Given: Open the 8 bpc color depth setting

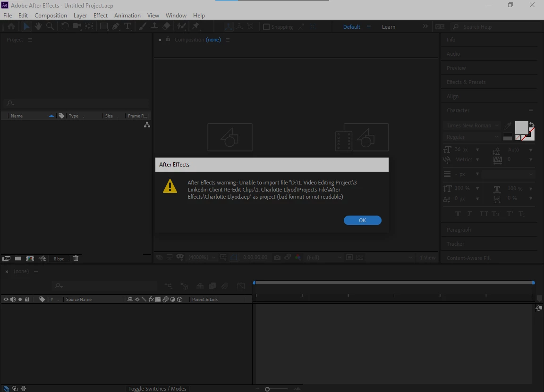Looking at the screenshot, I should click(59, 259).
